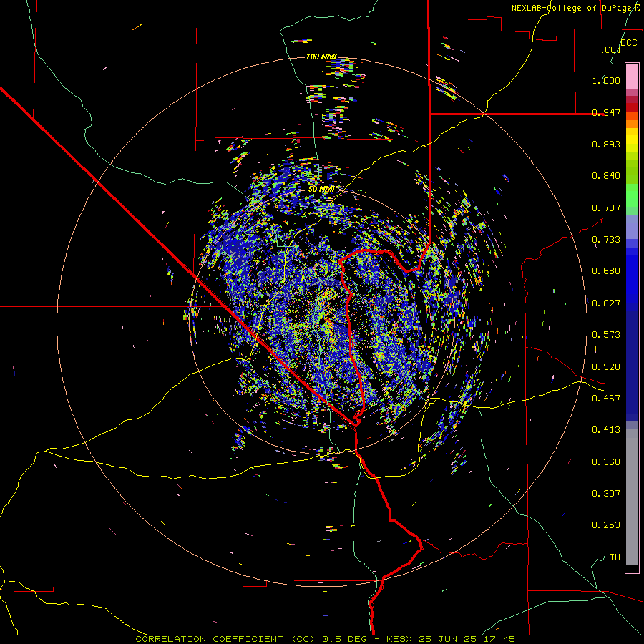Select the 0.360 legend value

pyautogui.click(x=606, y=462)
